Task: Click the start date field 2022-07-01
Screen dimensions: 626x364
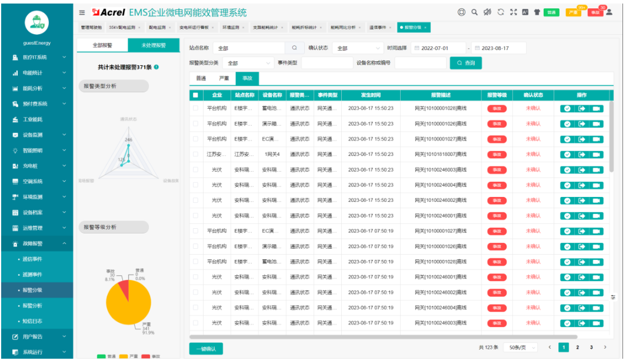Action: coord(438,48)
